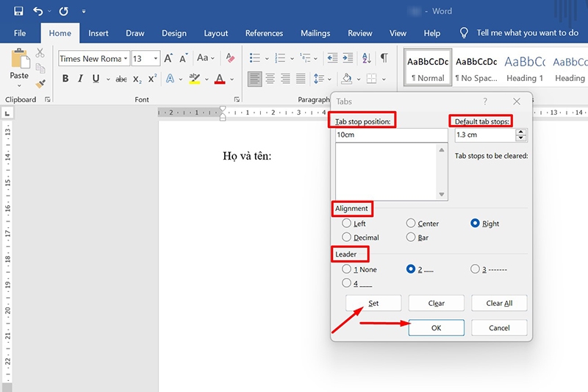Confirm the Tabs dialog with OK
The image size is (588, 392).
(x=436, y=327)
